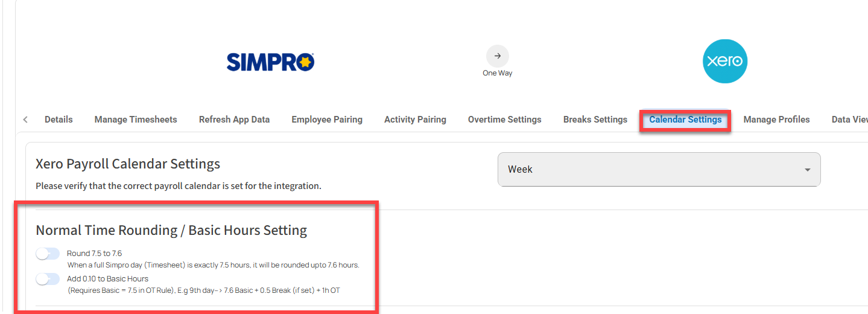This screenshot has height=314, width=868.
Task: Click the 'Round 7.5 to 7.6' label
Action: click(x=95, y=254)
